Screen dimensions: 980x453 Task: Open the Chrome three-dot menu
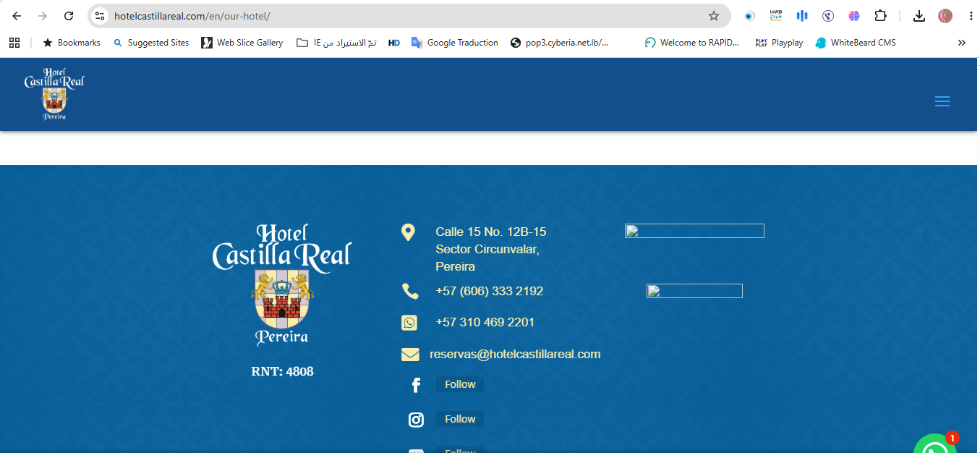(x=970, y=16)
